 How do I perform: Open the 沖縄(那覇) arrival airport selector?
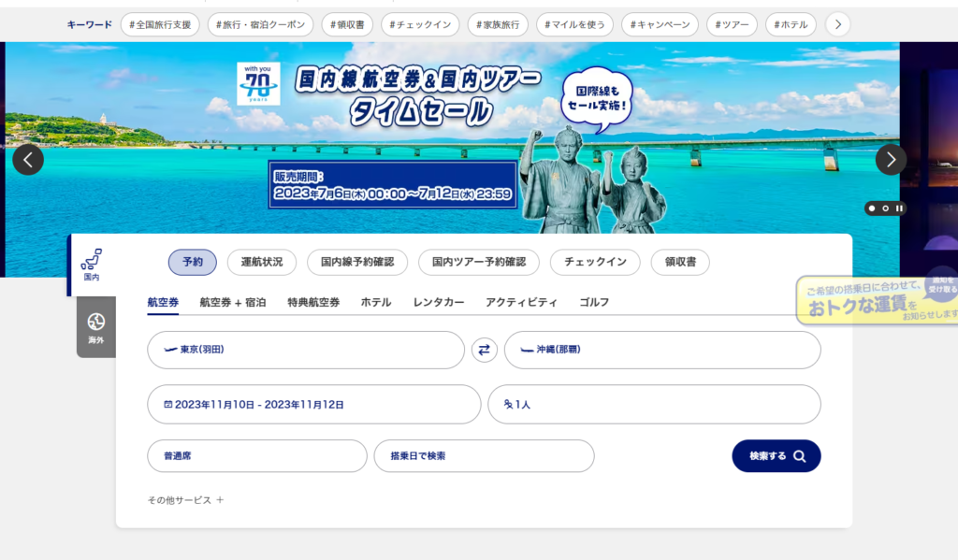click(x=662, y=350)
